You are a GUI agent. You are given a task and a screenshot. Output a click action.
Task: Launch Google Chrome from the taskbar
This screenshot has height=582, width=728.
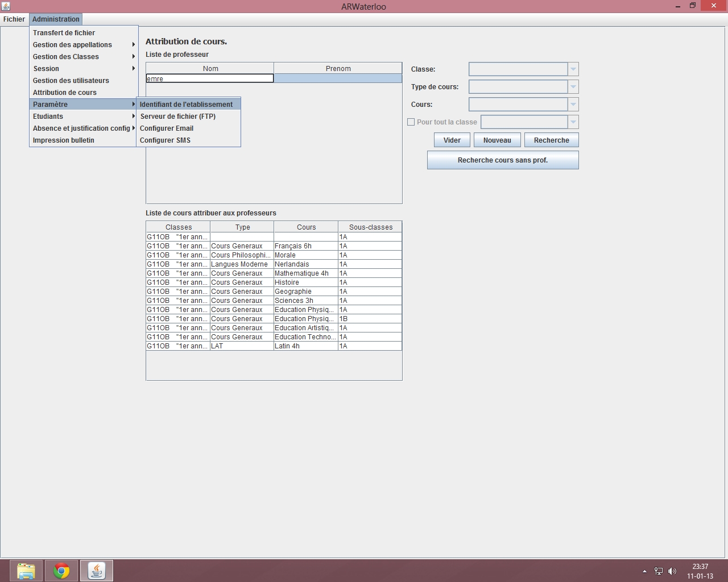point(61,570)
